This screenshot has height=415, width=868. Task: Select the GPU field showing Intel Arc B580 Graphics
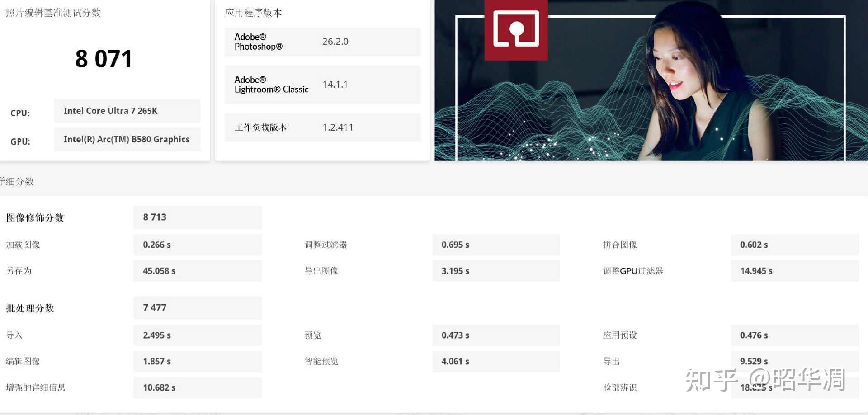(x=127, y=139)
